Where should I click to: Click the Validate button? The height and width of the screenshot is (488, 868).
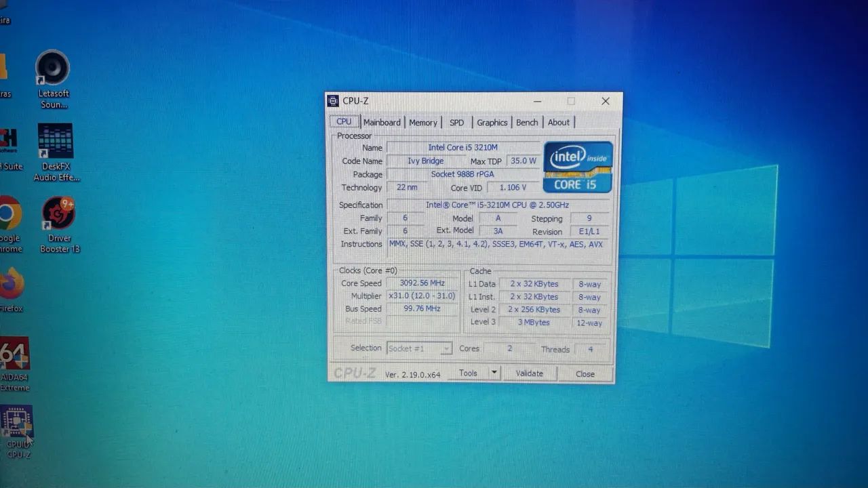tap(530, 373)
